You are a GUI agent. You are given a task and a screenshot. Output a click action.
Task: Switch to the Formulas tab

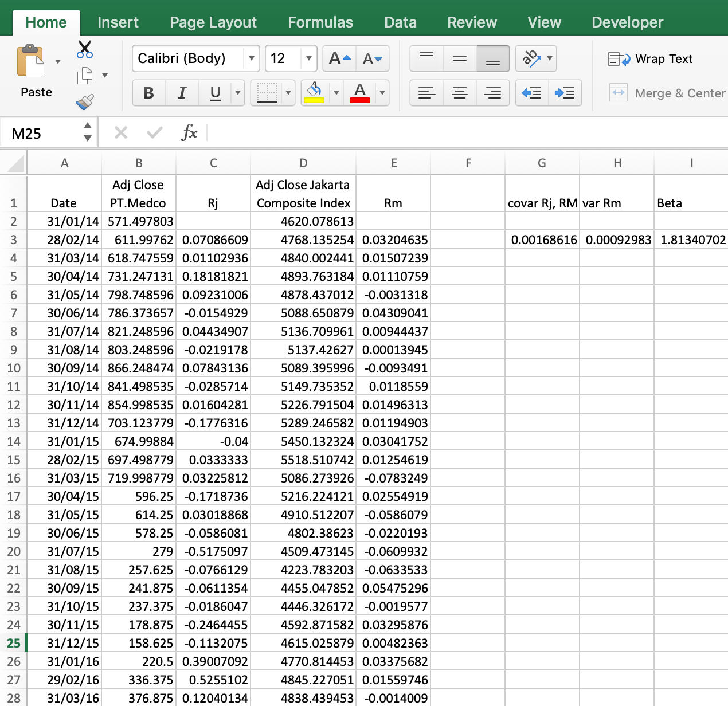coord(320,22)
